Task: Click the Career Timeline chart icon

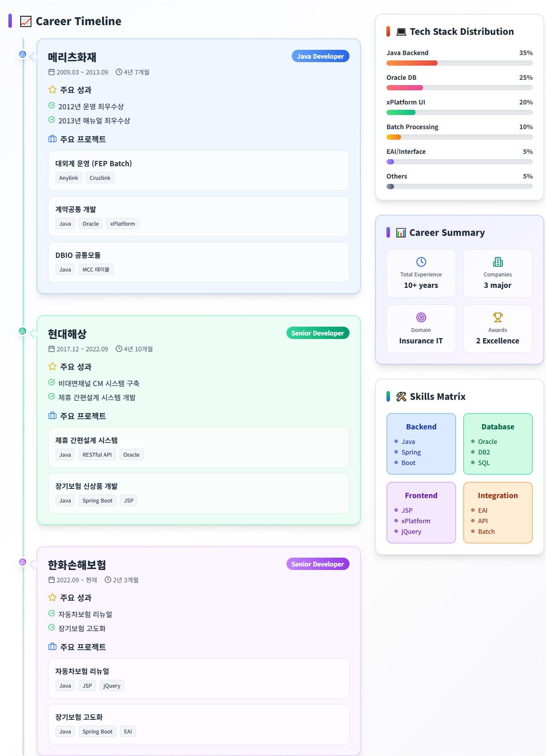Action: [26, 21]
